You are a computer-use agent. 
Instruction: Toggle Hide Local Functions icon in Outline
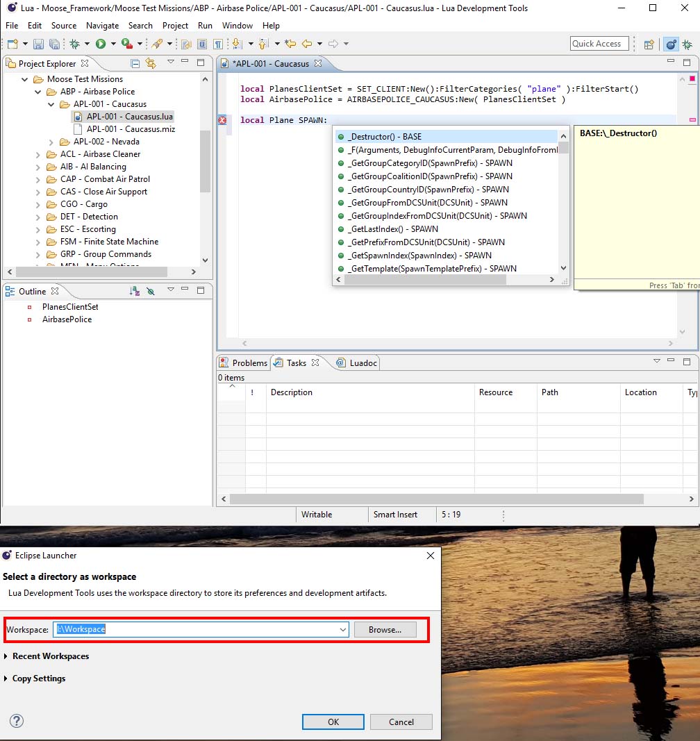[151, 291]
